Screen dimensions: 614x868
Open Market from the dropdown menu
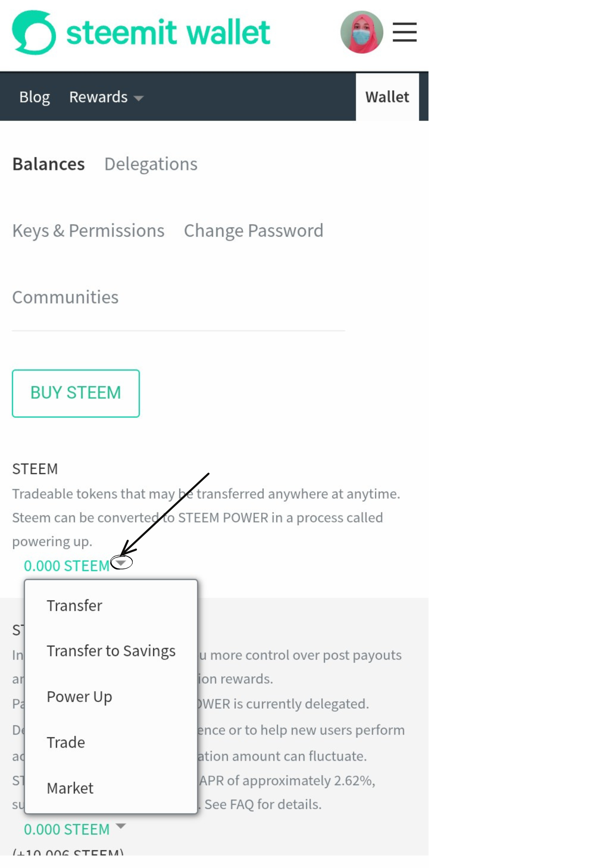[x=70, y=788]
